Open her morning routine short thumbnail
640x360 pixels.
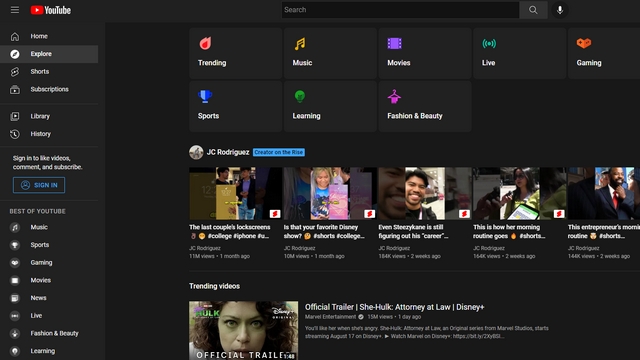[x=520, y=193]
